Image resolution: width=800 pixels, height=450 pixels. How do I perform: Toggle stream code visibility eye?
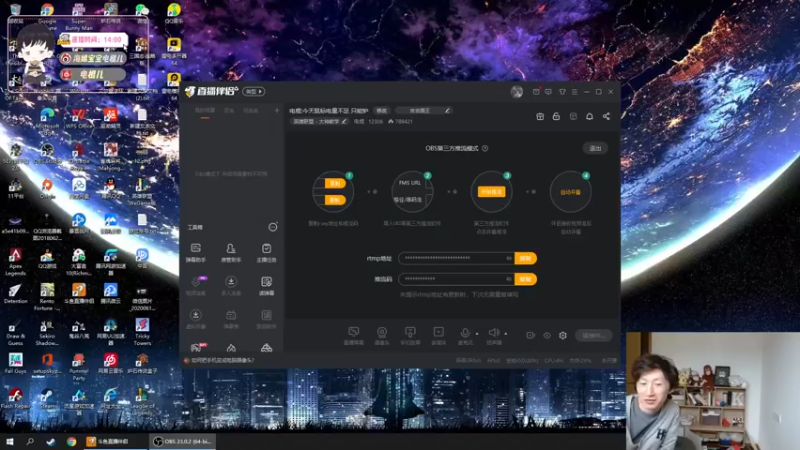(x=509, y=279)
